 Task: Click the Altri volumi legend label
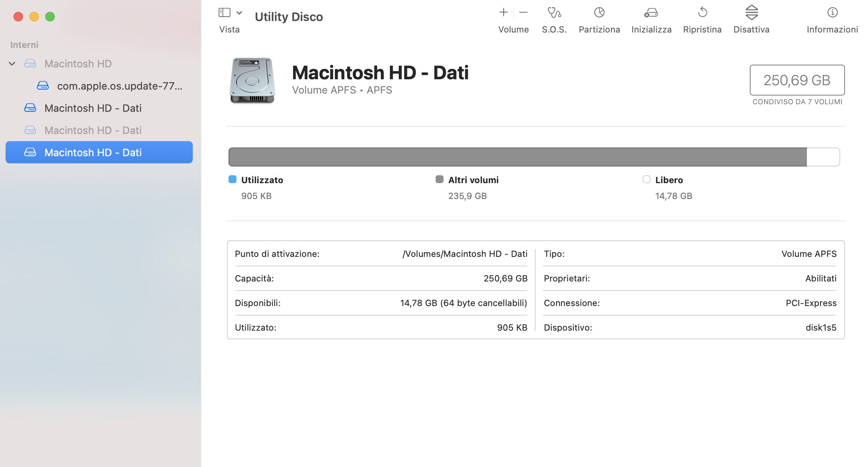pyautogui.click(x=473, y=180)
